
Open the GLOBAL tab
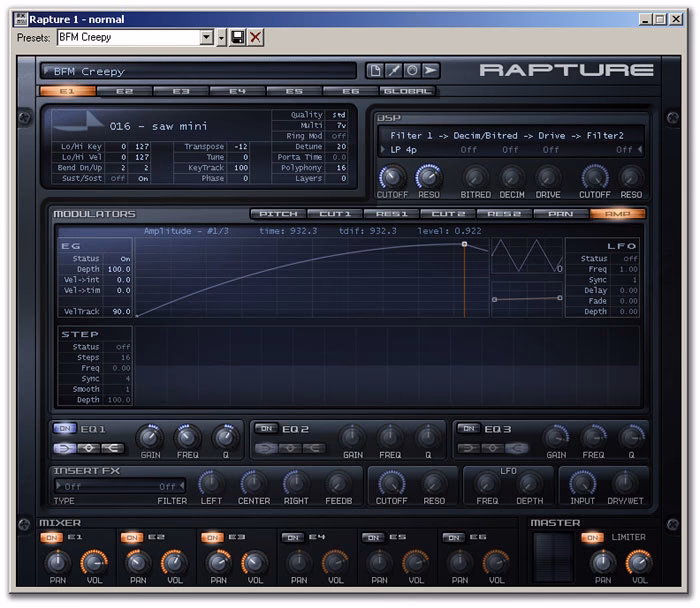pos(407,91)
